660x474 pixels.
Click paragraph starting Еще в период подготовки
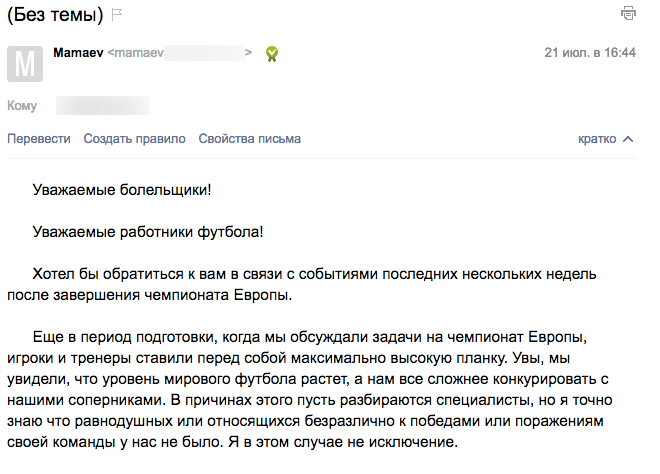tap(310, 389)
